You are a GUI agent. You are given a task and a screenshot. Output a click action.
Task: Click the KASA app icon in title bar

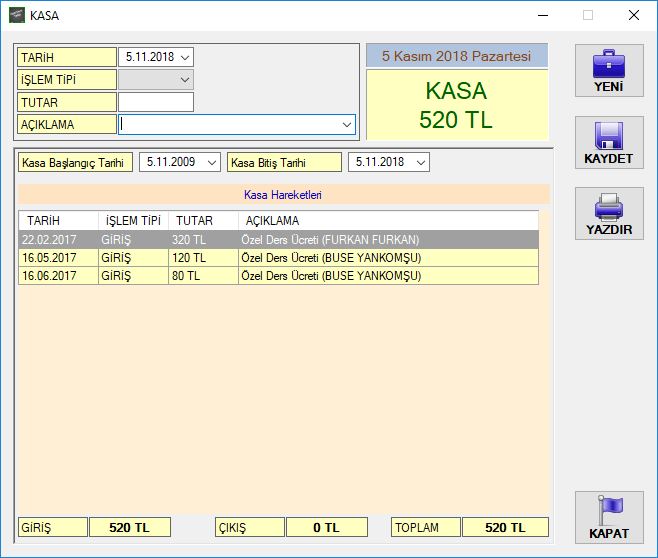17,16
